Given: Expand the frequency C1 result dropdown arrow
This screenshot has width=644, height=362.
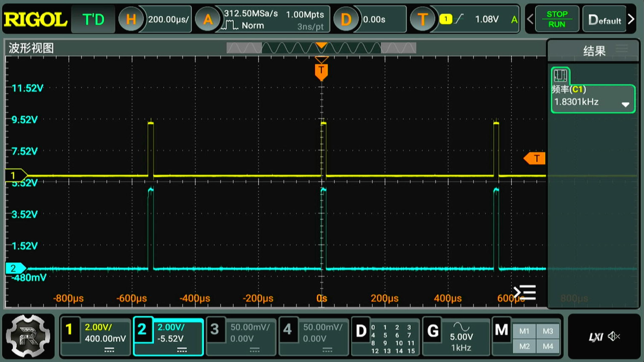Looking at the screenshot, I should [625, 105].
